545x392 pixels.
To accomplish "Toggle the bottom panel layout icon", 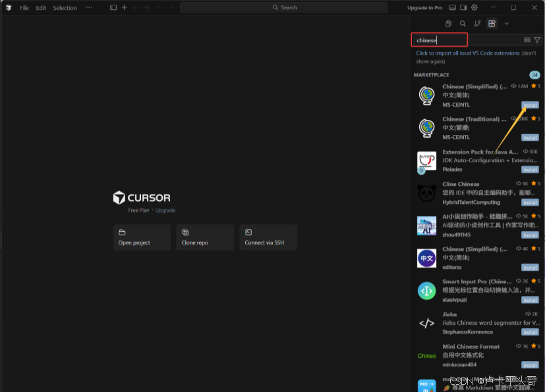I will 453,7.
